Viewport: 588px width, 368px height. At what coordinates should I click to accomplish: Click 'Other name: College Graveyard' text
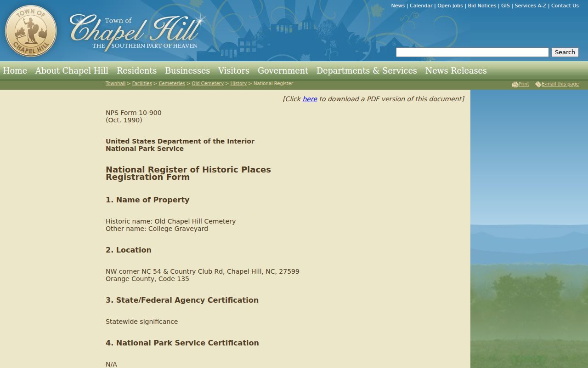(x=157, y=229)
